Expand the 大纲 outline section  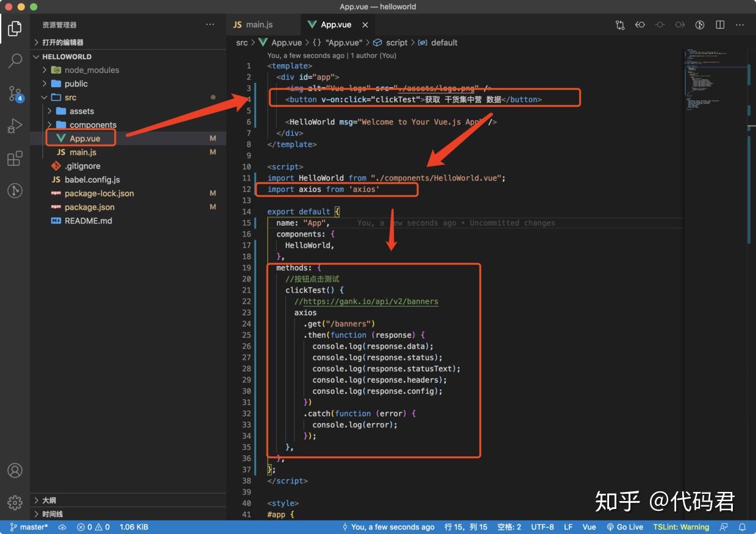click(x=128, y=500)
